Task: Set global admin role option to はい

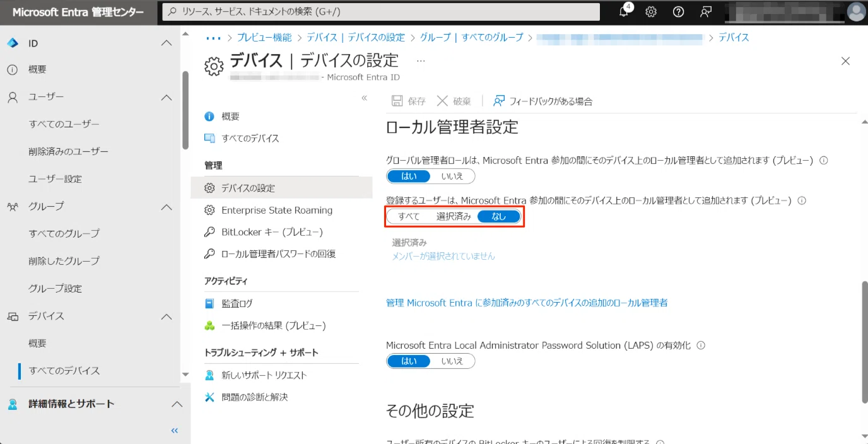Action: (409, 176)
